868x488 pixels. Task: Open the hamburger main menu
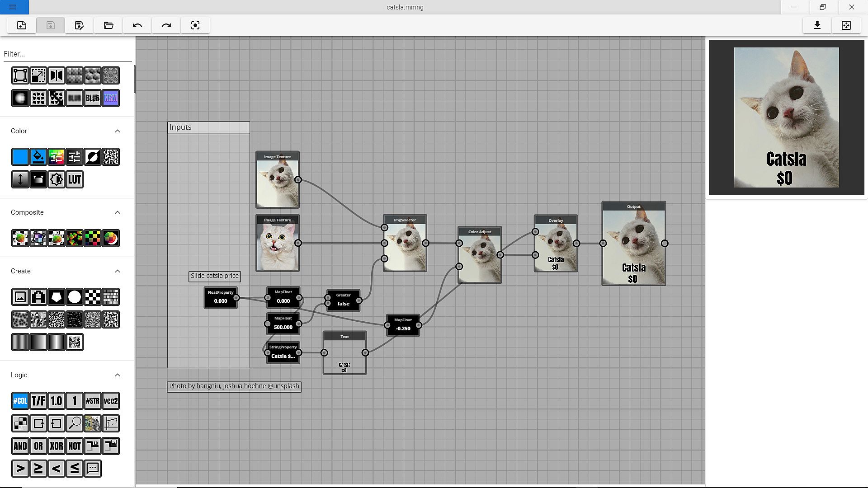pos(13,7)
